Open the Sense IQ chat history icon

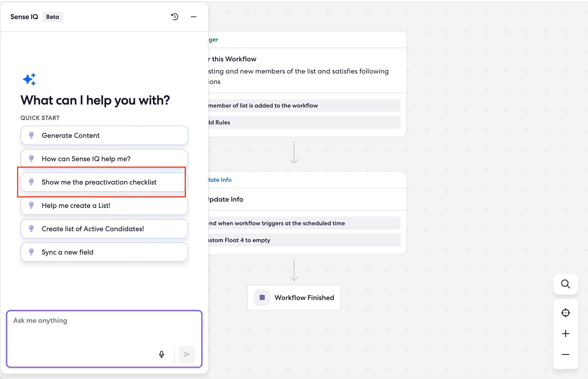click(175, 17)
